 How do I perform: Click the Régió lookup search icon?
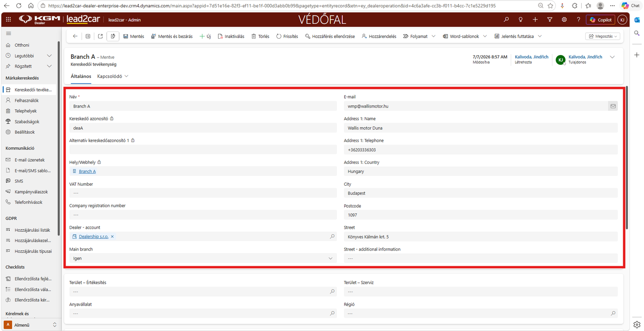tap(613, 313)
